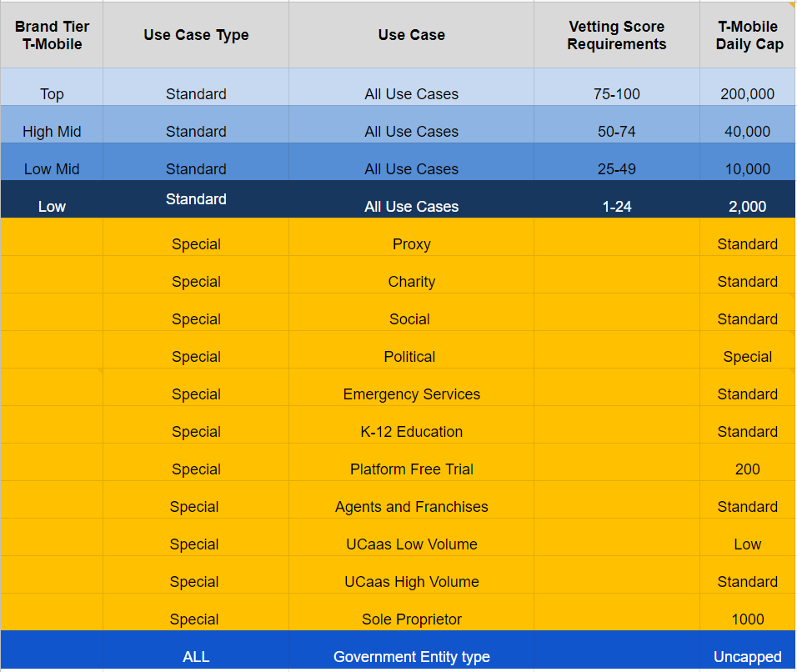Click the 200,000 daily cap cell
The image size is (797, 672).
748,87
